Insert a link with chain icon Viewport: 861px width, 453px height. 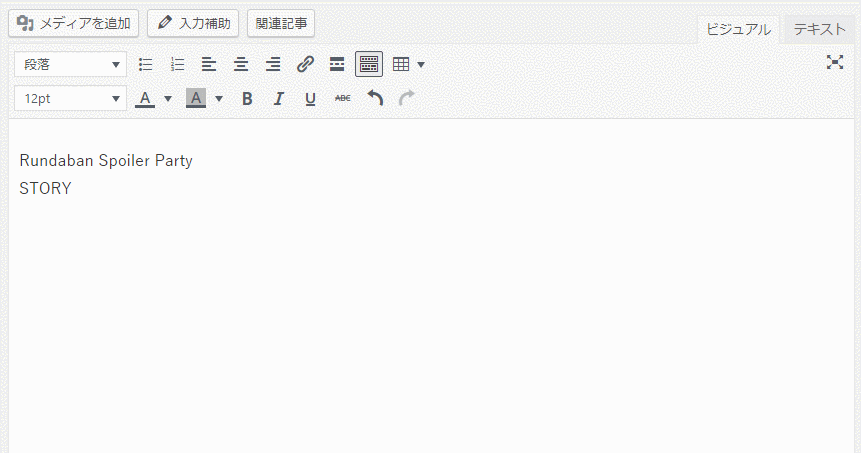306,65
